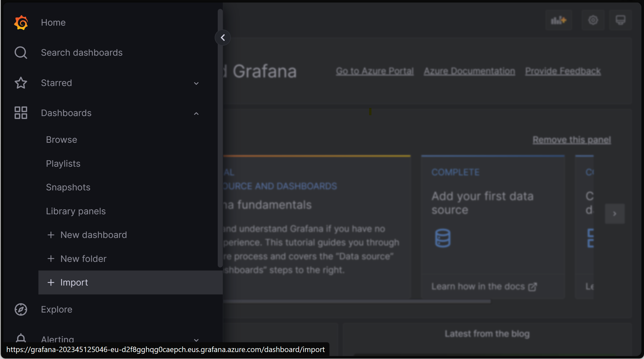Click the Alerting bell icon
Viewport: 644px width, 359px height.
(20, 339)
